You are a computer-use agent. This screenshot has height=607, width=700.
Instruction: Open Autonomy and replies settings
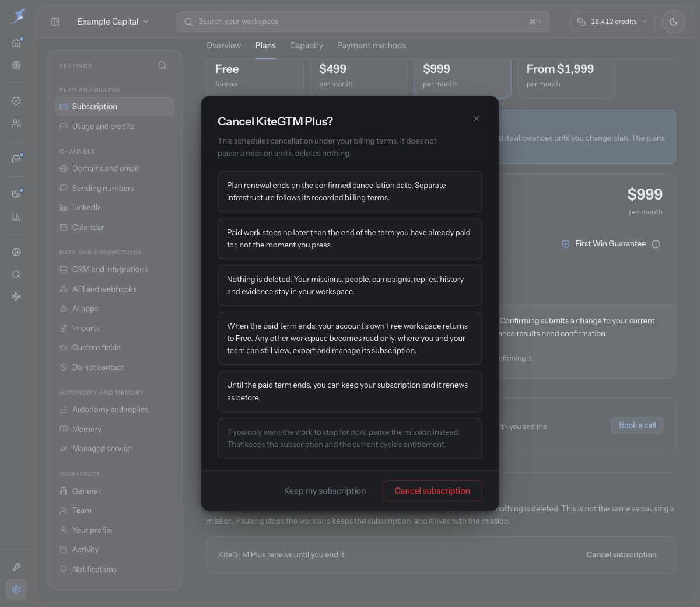(115, 410)
